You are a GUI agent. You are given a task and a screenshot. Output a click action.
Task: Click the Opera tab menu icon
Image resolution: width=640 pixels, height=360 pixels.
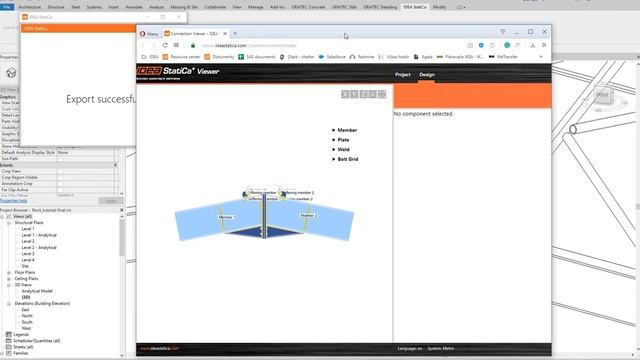(x=503, y=32)
